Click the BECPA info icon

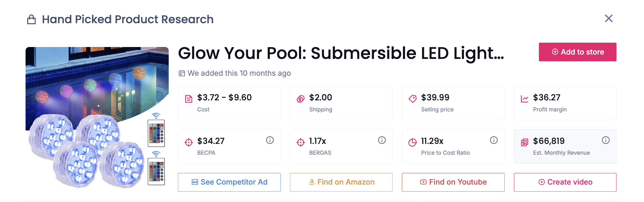click(x=270, y=140)
